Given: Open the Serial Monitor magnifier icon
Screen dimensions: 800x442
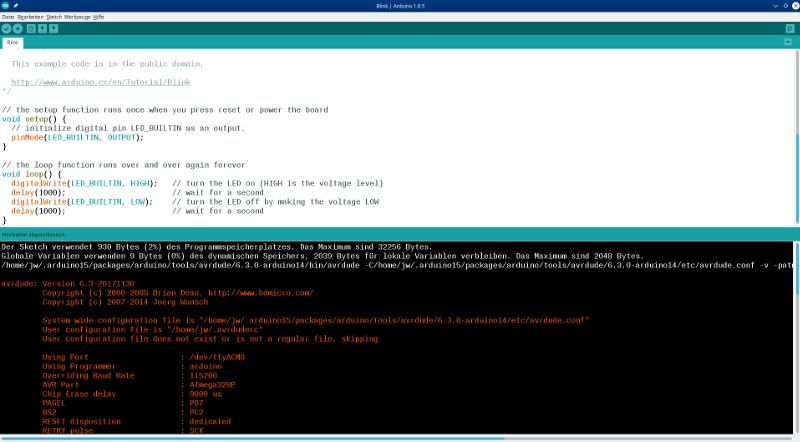Looking at the screenshot, I should (790, 29).
